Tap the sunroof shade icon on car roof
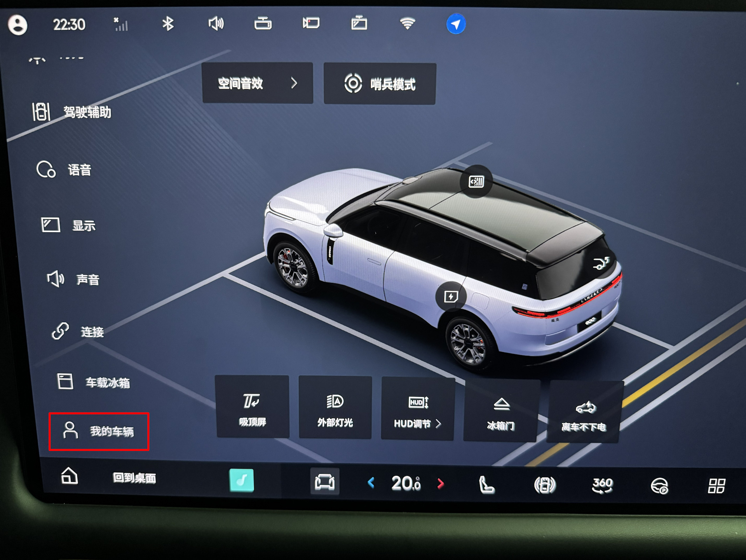 (476, 181)
